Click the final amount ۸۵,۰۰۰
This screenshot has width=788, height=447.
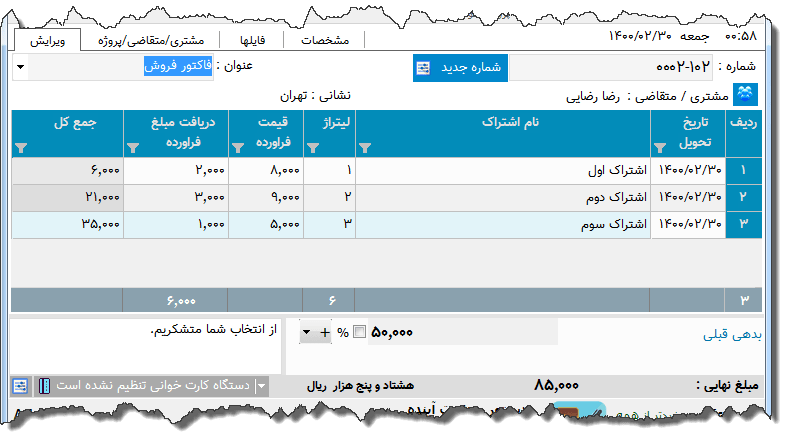(x=556, y=386)
